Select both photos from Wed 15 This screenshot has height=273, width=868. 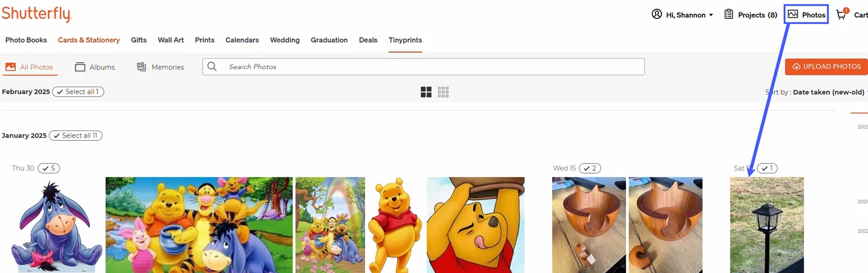coord(590,168)
